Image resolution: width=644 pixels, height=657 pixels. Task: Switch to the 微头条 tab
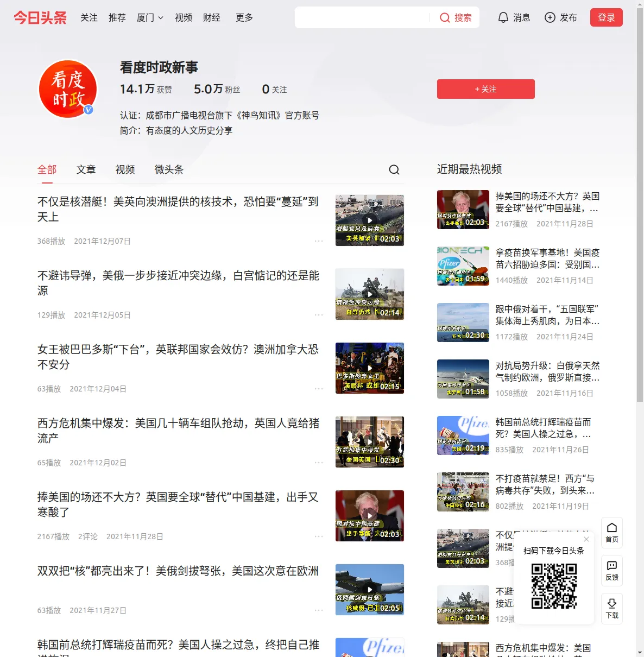click(169, 170)
